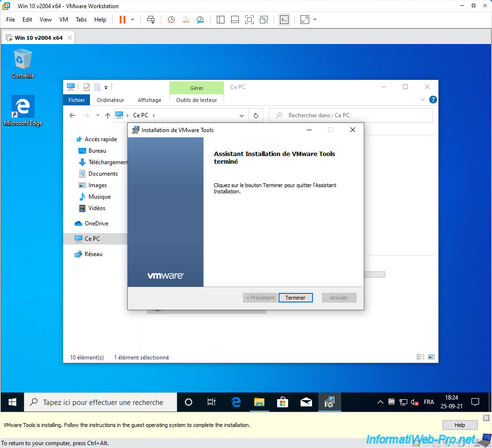Select the Microsoft Edge desktop shortcut
This screenshot has height=448, width=492.
click(23, 111)
